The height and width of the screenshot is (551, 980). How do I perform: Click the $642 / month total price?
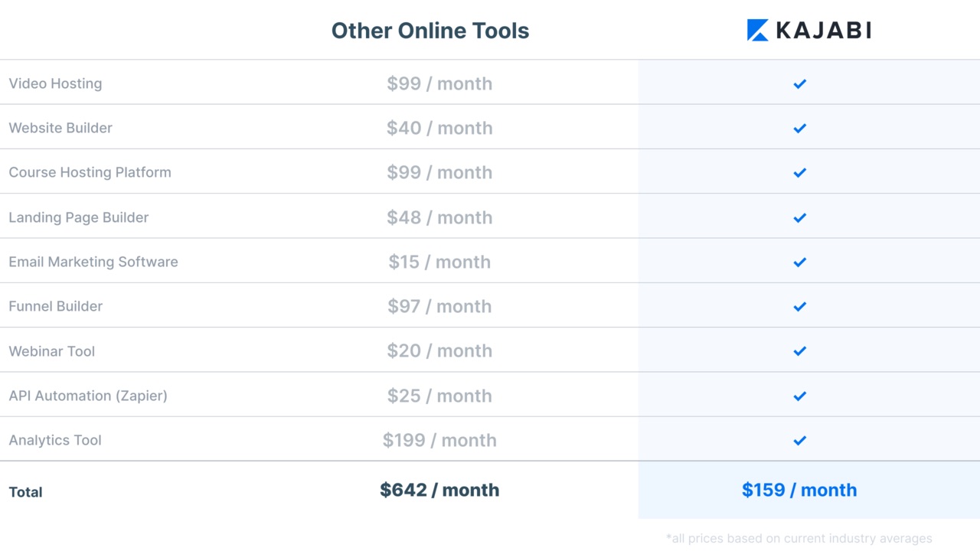coord(439,490)
